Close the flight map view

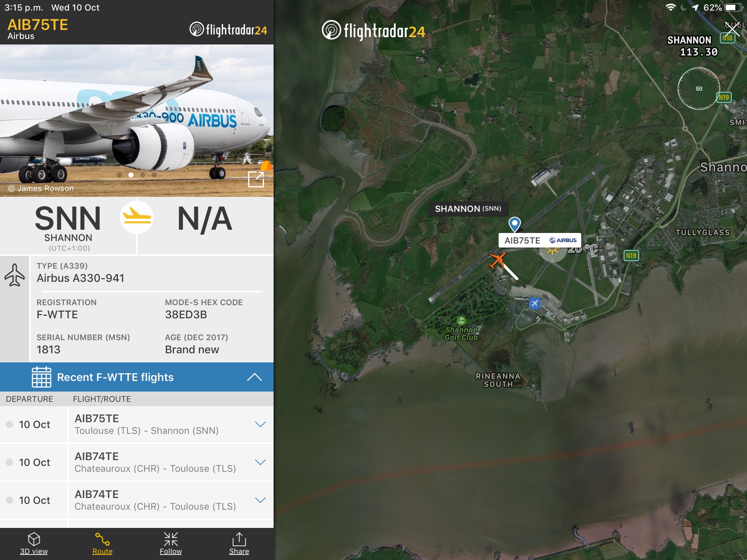tap(732, 30)
